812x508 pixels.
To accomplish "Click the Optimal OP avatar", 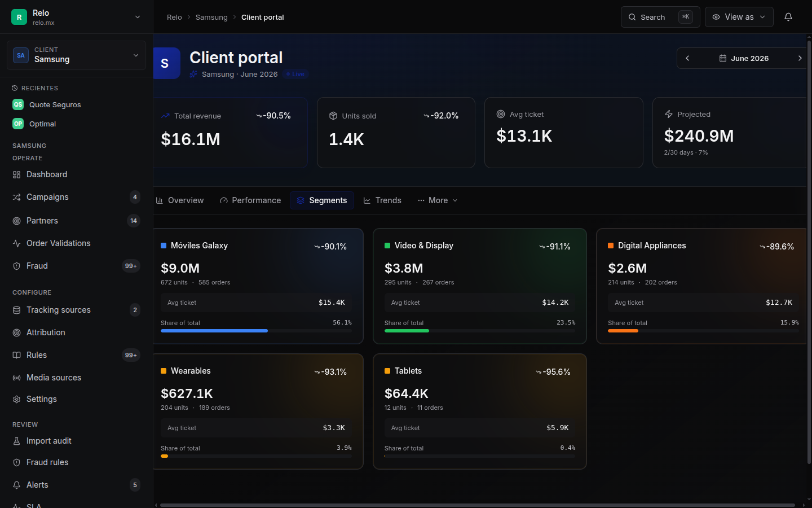I will 18,124.
